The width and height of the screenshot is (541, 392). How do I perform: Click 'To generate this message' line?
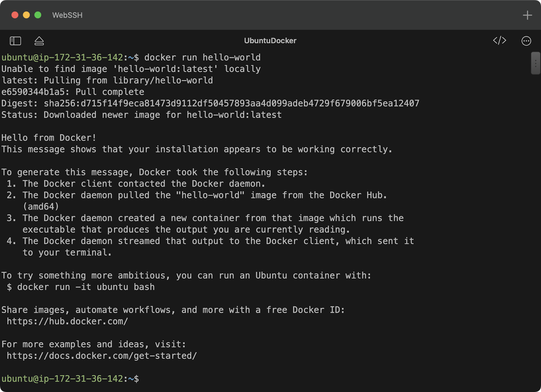[x=155, y=172]
